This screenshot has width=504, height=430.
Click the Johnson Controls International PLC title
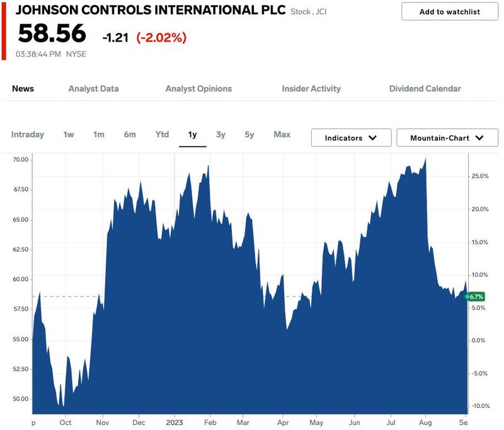(151, 10)
